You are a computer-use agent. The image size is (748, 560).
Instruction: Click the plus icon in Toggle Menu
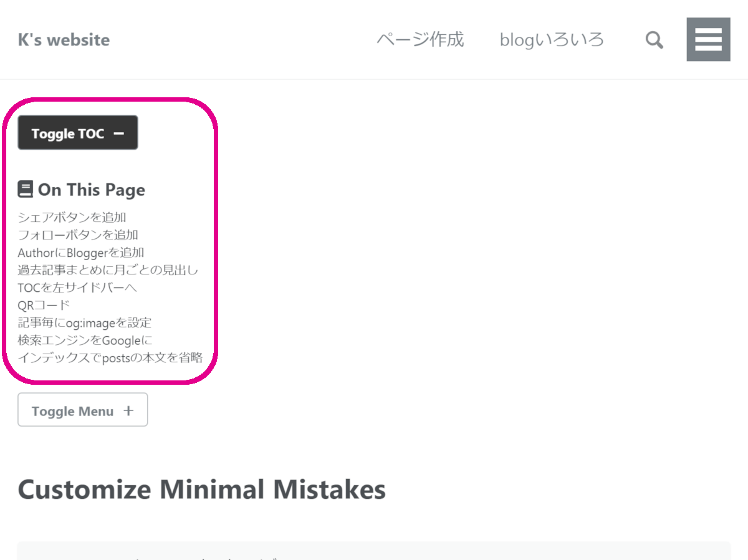[128, 411]
